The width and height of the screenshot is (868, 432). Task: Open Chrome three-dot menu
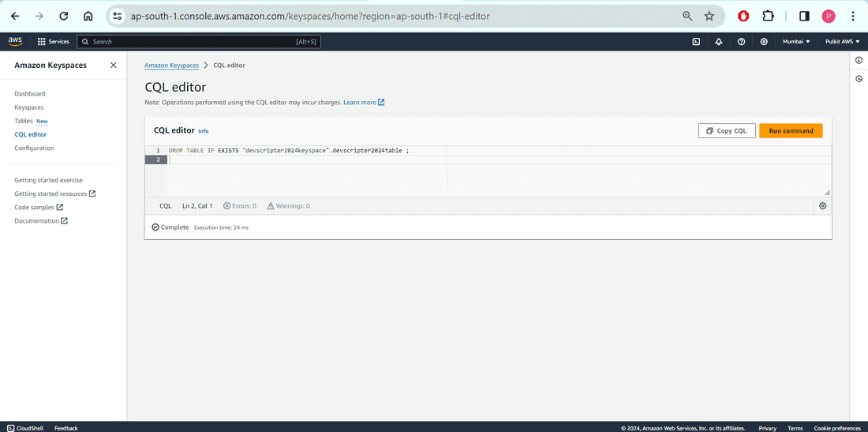click(x=853, y=16)
